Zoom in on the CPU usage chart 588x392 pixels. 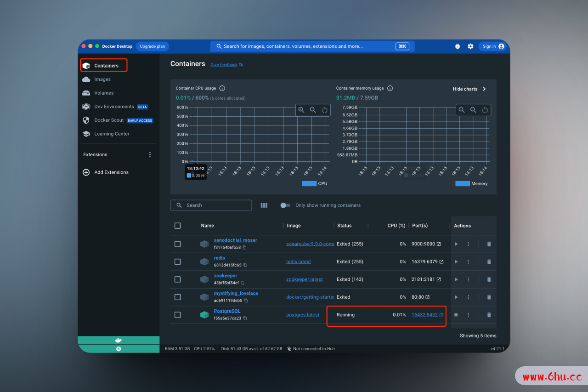pyautogui.click(x=301, y=110)
